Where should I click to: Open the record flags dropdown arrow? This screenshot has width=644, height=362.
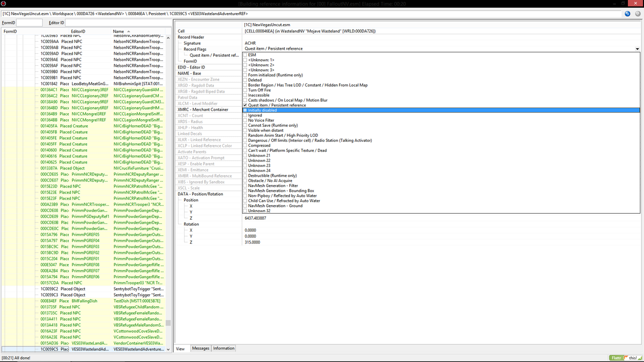(x=637, y=49)
